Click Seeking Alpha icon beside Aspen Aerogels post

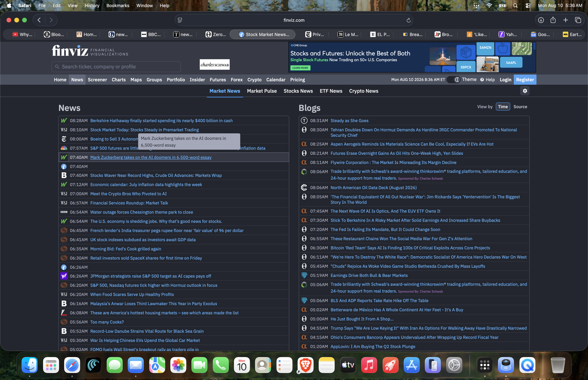(304, 144)
